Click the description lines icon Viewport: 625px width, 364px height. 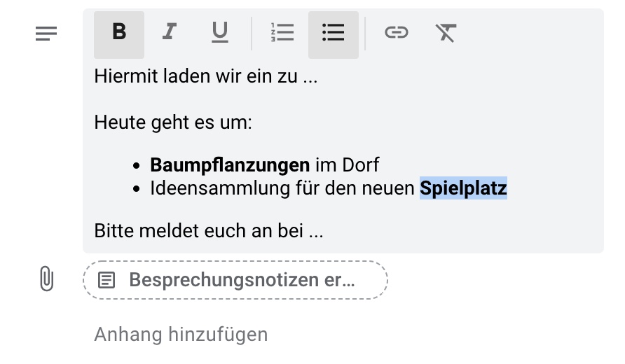click(46, 34)
